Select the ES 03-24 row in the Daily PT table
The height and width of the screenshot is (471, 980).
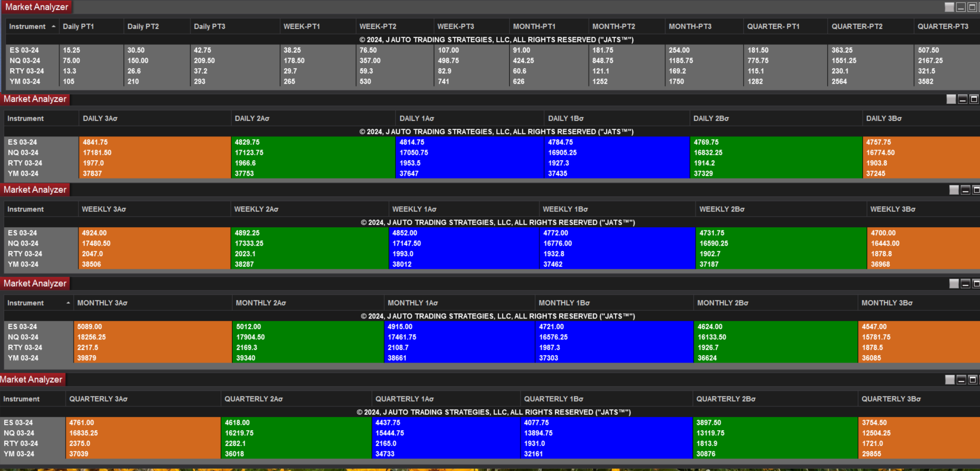(493, 50)
